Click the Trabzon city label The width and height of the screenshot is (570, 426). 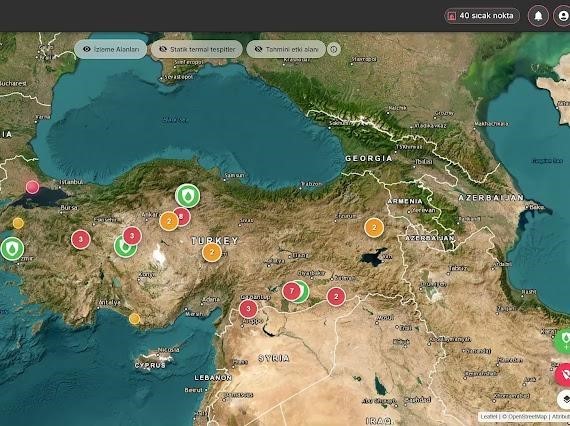[312, 184]
